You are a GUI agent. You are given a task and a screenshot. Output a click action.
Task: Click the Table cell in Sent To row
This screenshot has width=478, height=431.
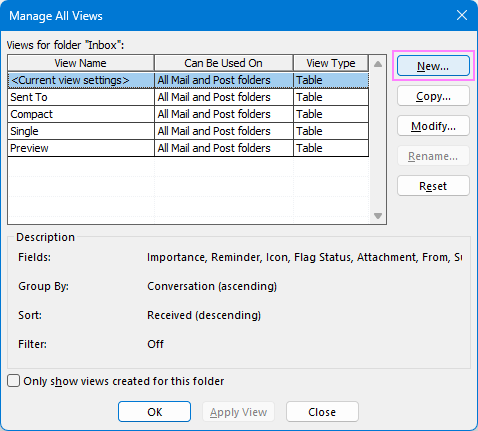click(331, 97)
